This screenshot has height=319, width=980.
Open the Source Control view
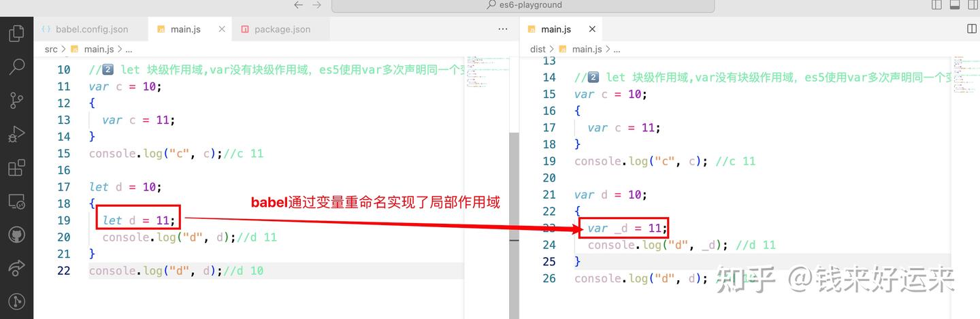16,100
